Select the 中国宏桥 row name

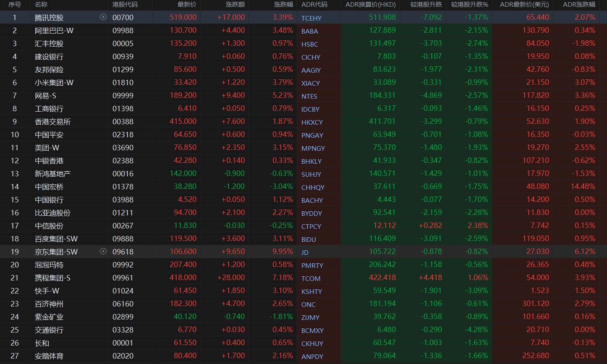coord(49,187)
